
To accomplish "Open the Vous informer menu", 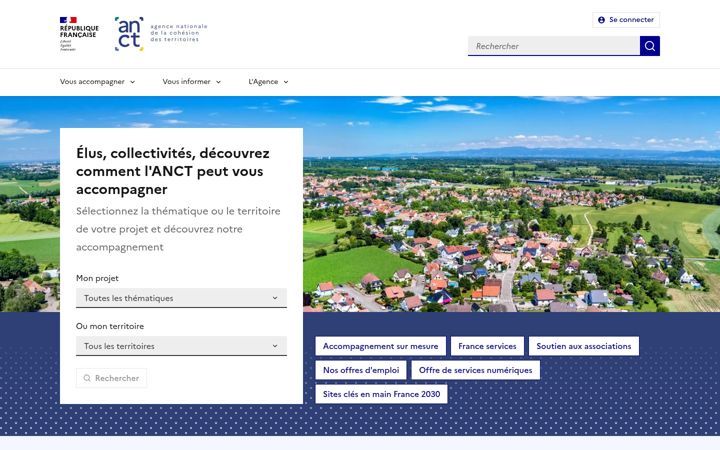I will [x=191, y=82].
